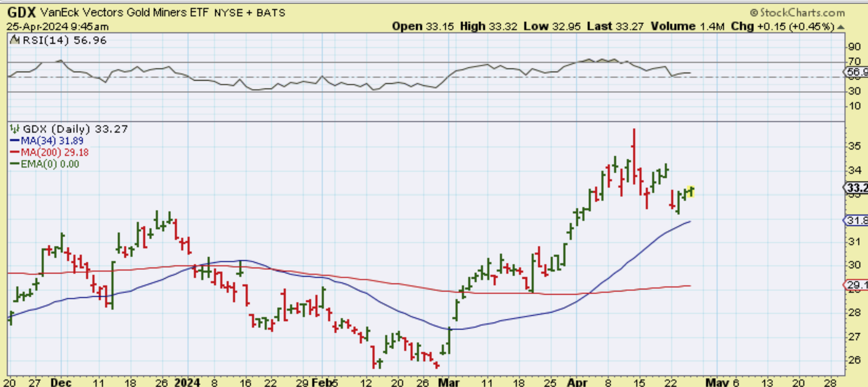Click the NYSE + BATS exchange label

tap(250, 13)
